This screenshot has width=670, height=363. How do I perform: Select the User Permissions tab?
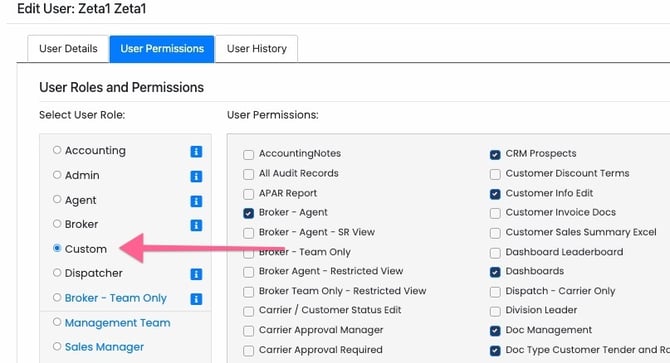coord(162,49)
